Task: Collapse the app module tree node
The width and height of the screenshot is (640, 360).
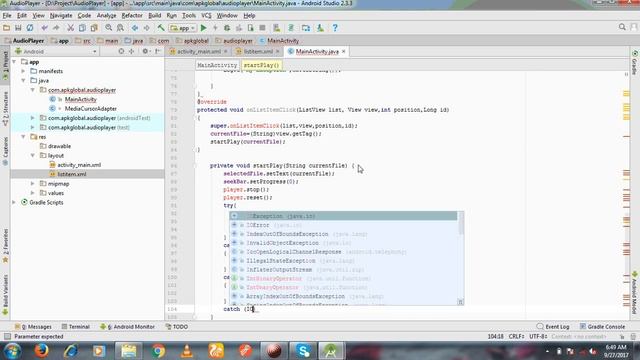Action: coord(15,62)
